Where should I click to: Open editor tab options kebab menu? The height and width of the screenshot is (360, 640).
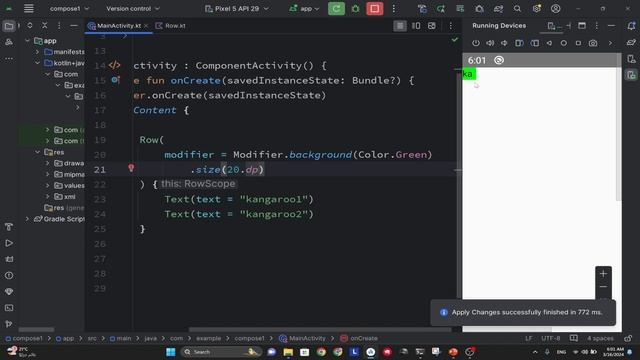pos(451,26)
